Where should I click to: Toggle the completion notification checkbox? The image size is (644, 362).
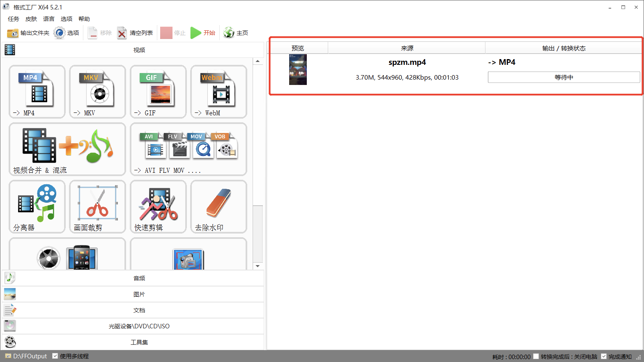(604, 356)
